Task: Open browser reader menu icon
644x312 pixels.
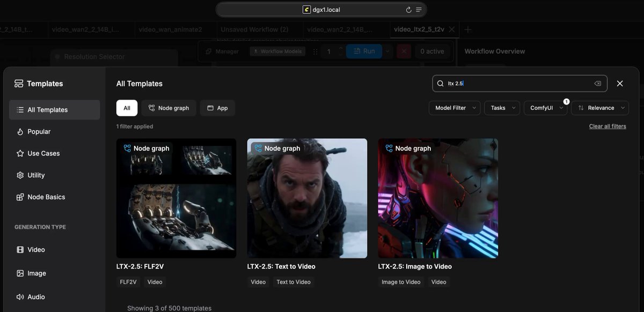Action: click(x=419, y=10)
